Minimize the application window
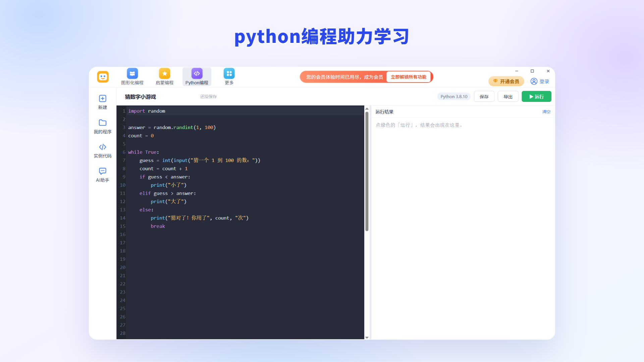644x362 pixels. click(x=517, y=71)
